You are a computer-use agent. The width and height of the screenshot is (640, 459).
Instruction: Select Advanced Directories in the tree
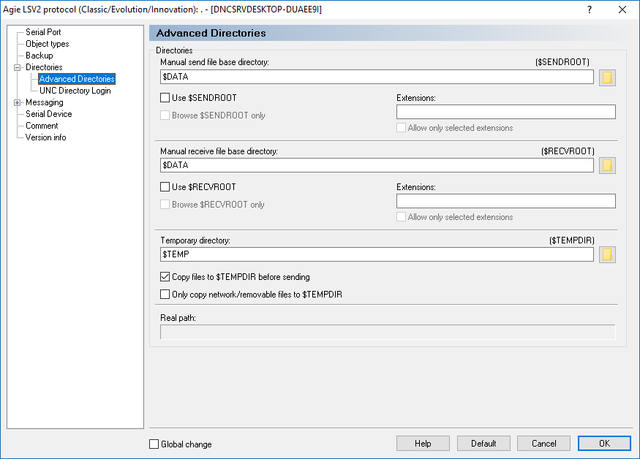77,79
